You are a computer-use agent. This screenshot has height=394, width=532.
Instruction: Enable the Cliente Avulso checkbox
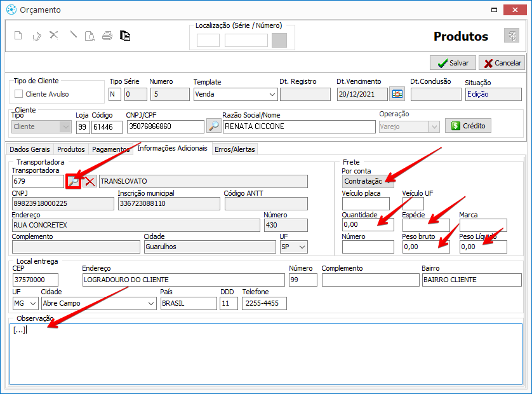pos(18,94)
